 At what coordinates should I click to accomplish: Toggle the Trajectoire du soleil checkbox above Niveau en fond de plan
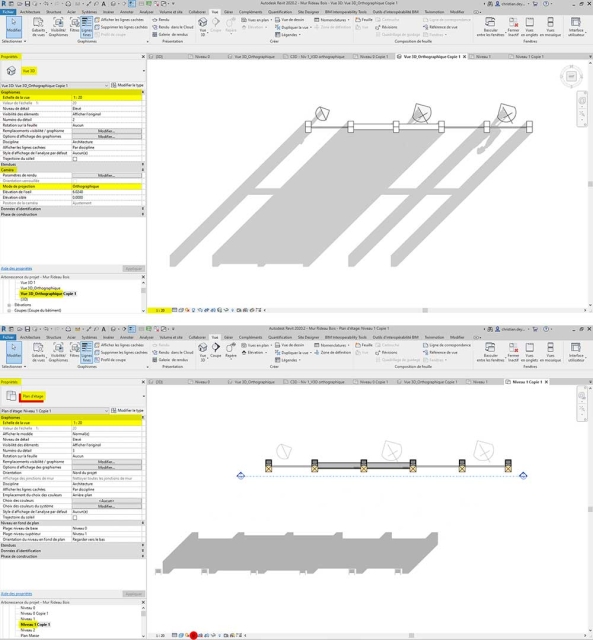click(75, 517)
